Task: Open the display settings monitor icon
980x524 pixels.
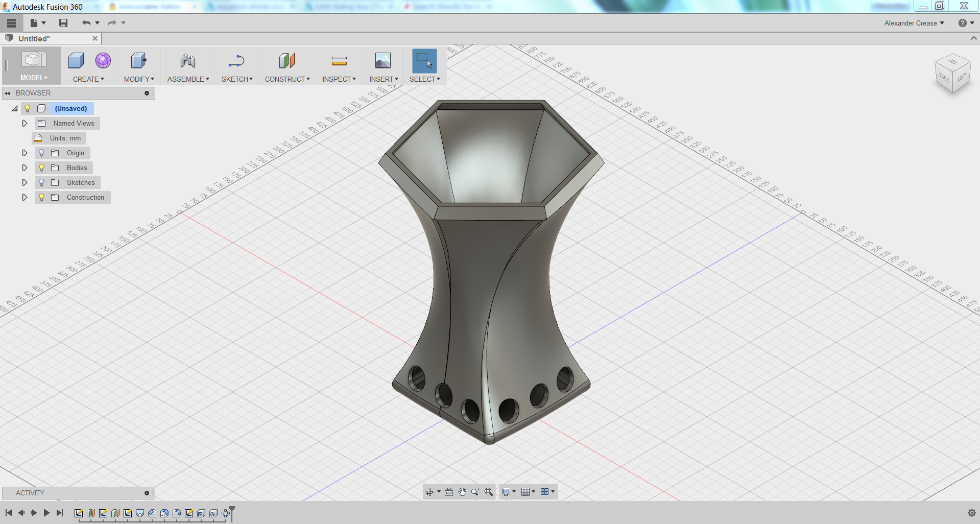Action: pyautogui.click(x=506, y=492)
